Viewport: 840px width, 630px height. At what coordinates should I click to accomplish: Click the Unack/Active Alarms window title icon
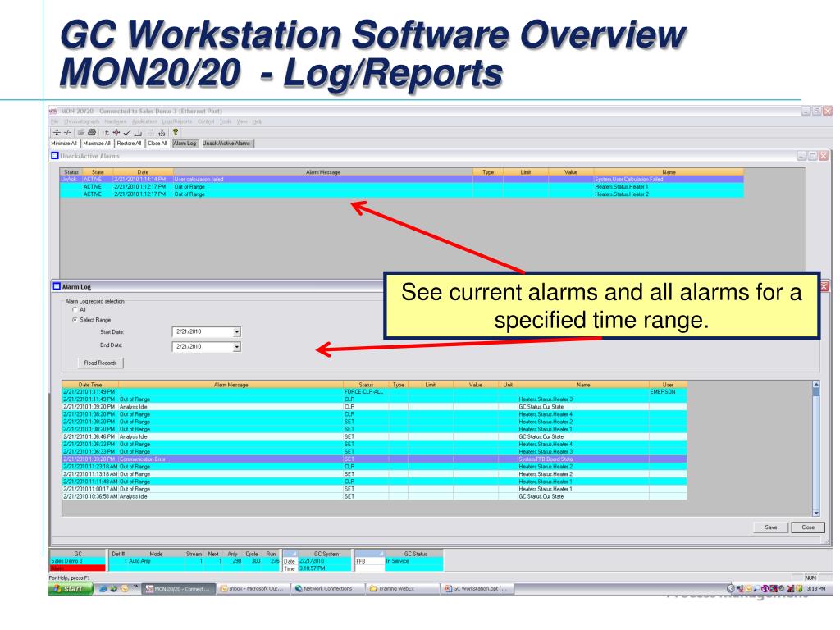coord(55,156)
